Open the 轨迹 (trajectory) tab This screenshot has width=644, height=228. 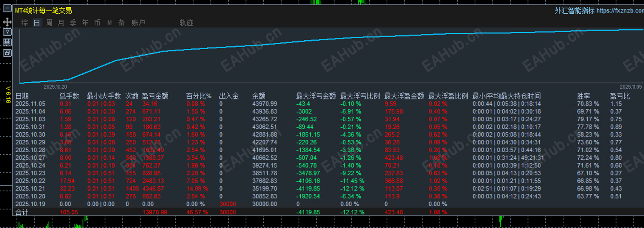coord(186,23)
